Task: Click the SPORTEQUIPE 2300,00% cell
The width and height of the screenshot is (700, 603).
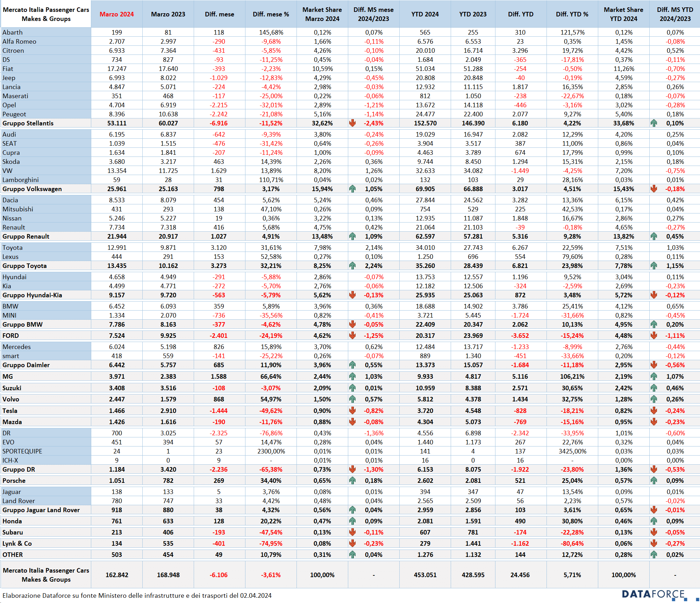Action: tap(271, 451)
